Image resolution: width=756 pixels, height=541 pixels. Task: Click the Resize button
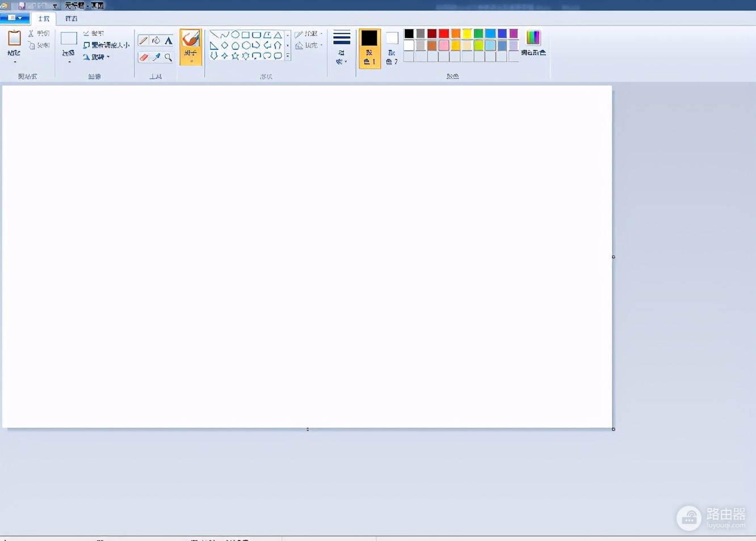click(x=106, y=45)
